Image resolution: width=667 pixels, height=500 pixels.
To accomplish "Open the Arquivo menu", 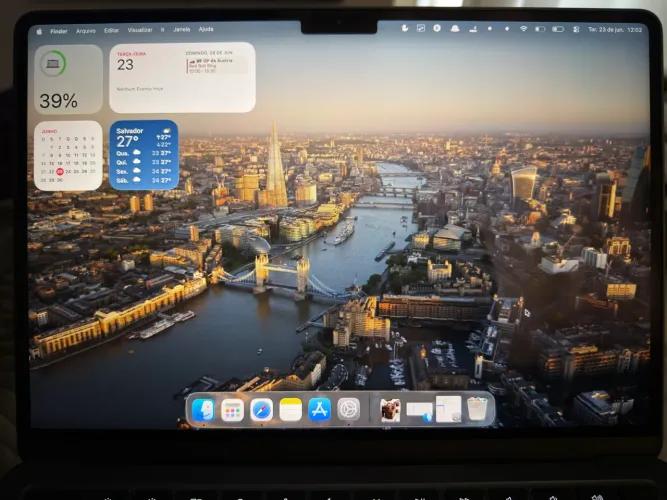I will 86,31.
